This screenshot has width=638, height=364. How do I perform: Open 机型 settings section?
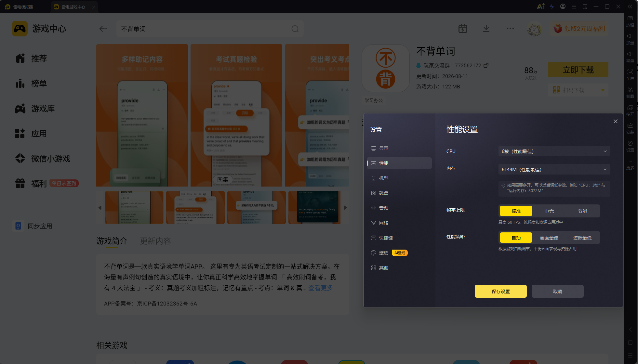click(399, 178)
